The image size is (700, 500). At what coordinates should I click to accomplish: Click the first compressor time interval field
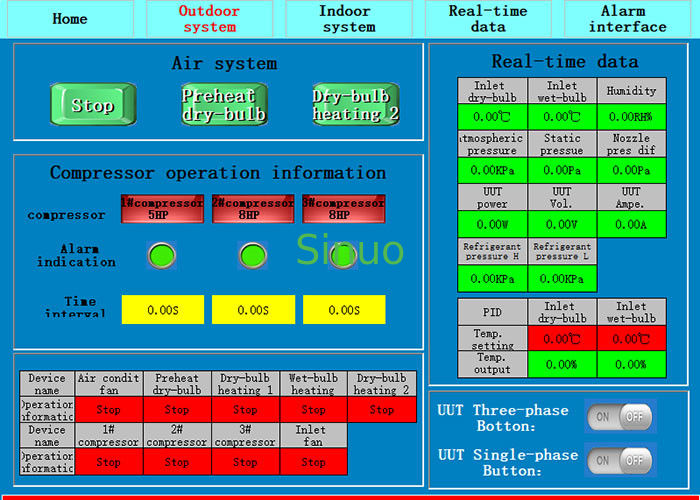point(162,310)
